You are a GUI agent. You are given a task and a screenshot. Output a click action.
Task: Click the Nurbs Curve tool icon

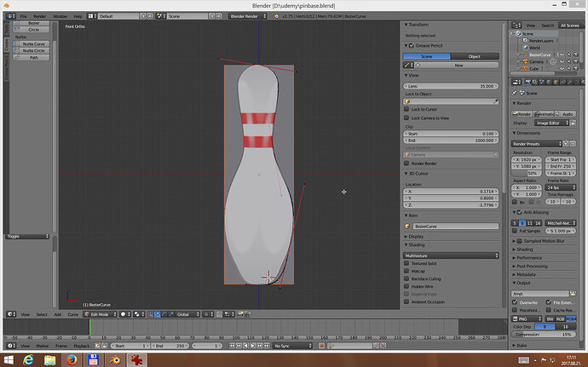coord(16,44)
